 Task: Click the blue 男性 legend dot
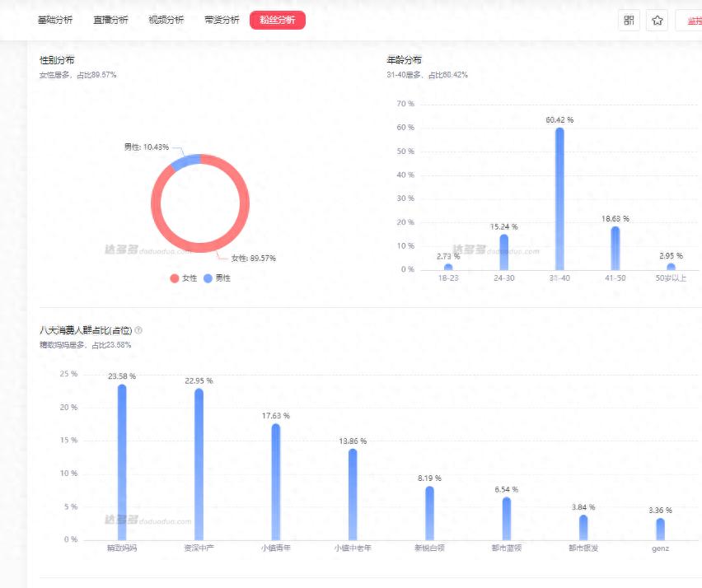click(208, 278)
